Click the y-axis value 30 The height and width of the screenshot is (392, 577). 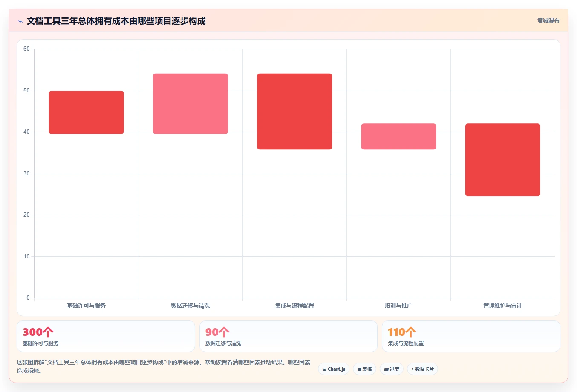tap(26, 174)
